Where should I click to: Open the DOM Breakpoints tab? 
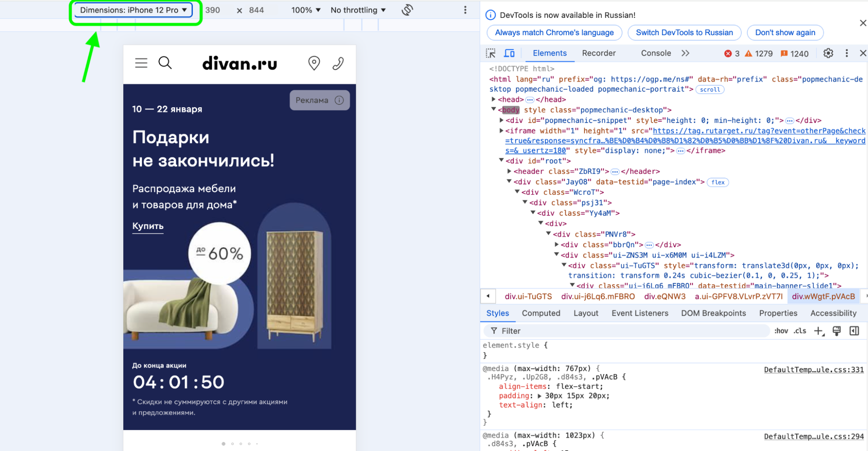(713, 313)
